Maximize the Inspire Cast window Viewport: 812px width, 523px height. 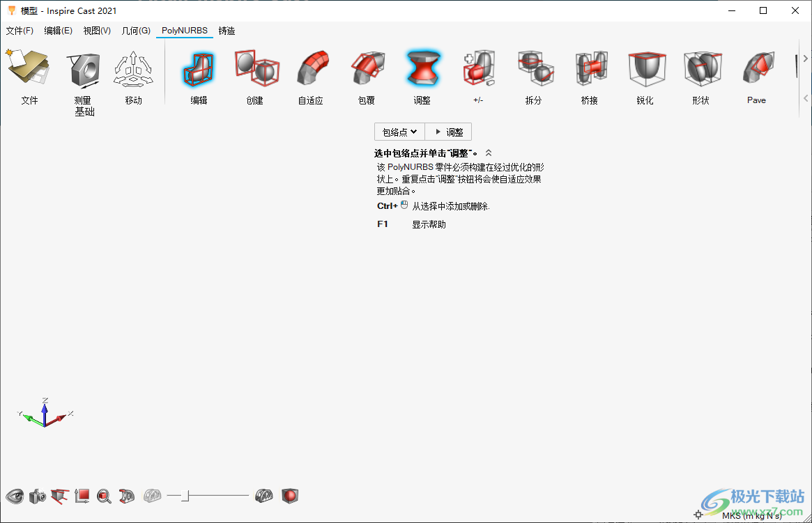pos(763,10)
